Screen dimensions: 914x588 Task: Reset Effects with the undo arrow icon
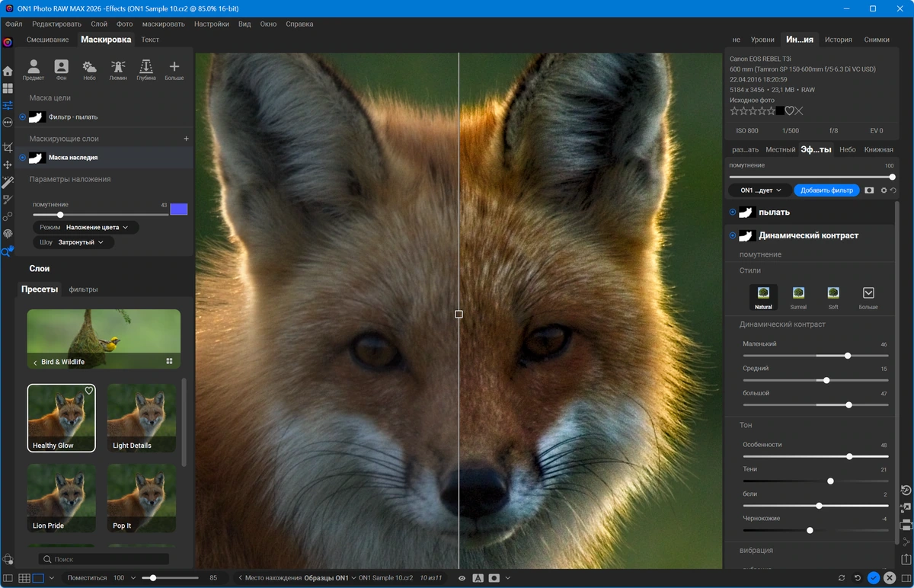(x=893, y=190)
